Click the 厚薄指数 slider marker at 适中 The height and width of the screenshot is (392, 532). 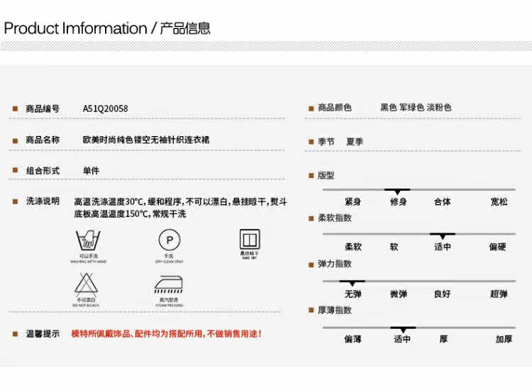tap(403, 330)
